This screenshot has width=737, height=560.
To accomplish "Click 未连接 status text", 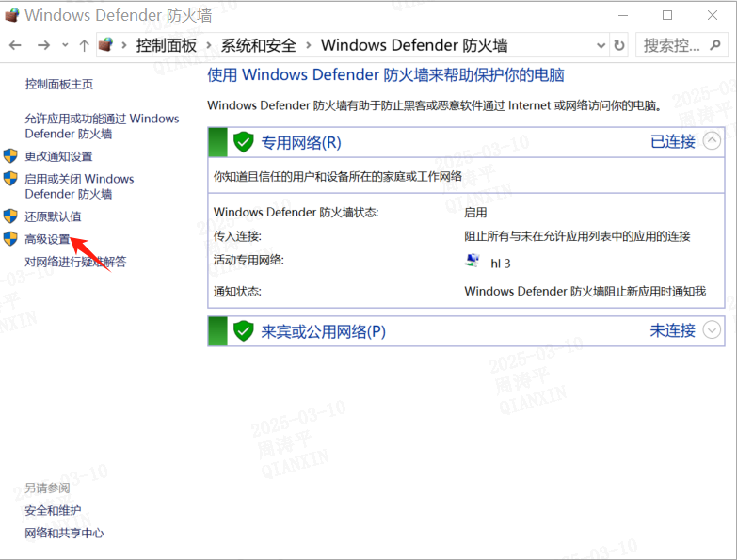I will pyautogui.click(x=673, y=330).
